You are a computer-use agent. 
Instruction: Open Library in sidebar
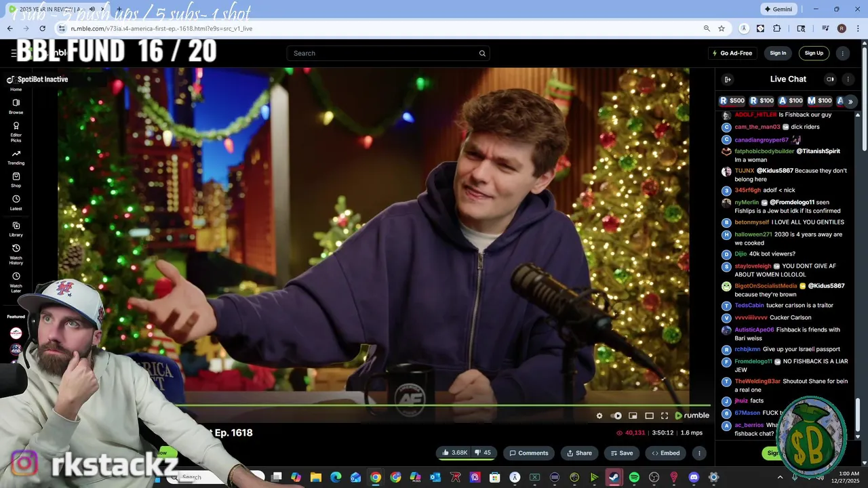pos(16,229)
